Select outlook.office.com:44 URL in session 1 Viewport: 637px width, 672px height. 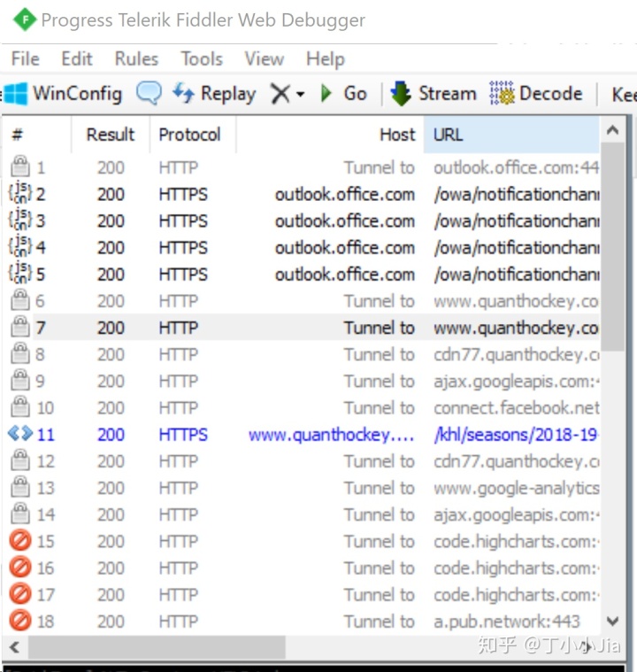coord(516,167)
